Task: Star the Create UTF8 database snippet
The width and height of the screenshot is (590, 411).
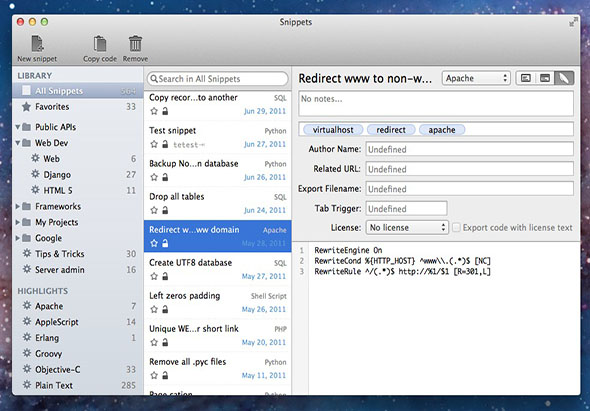Action: pos(154,277)
